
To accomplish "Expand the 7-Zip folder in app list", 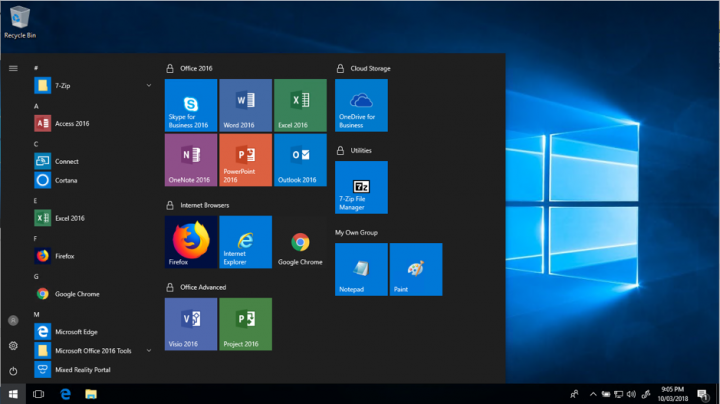I will pos(149,86).
